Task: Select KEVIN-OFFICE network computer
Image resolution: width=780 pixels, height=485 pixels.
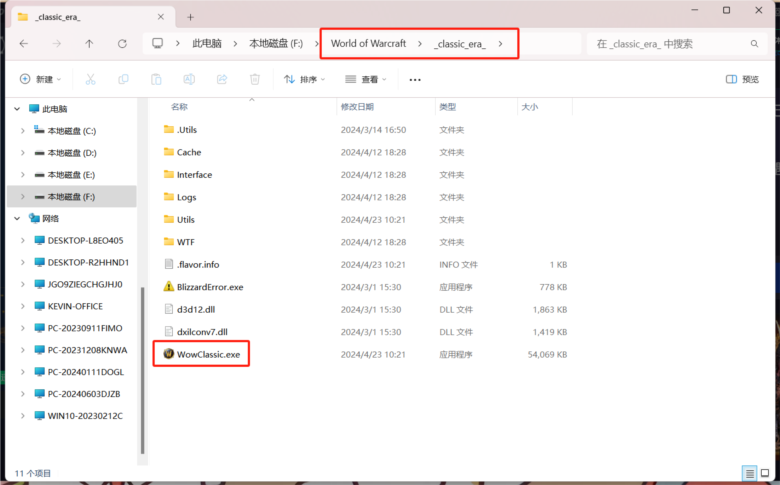Action: point(75,306)
